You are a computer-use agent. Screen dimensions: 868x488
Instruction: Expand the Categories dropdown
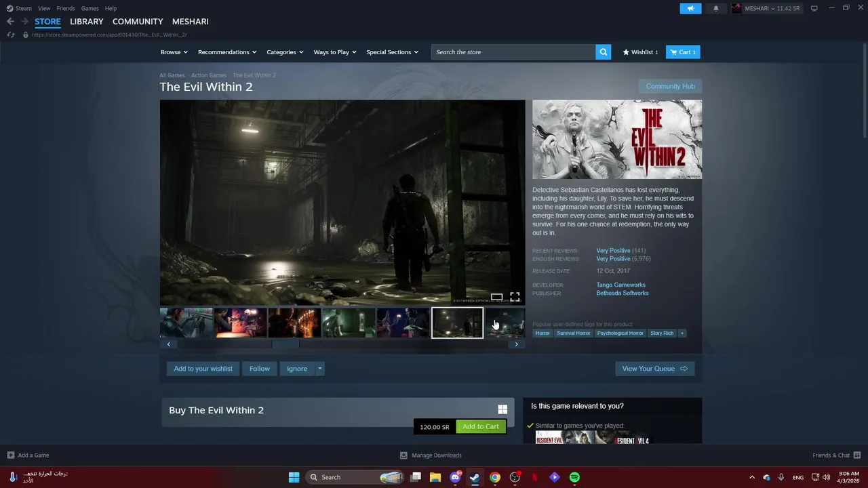click(x=285, y=52)
